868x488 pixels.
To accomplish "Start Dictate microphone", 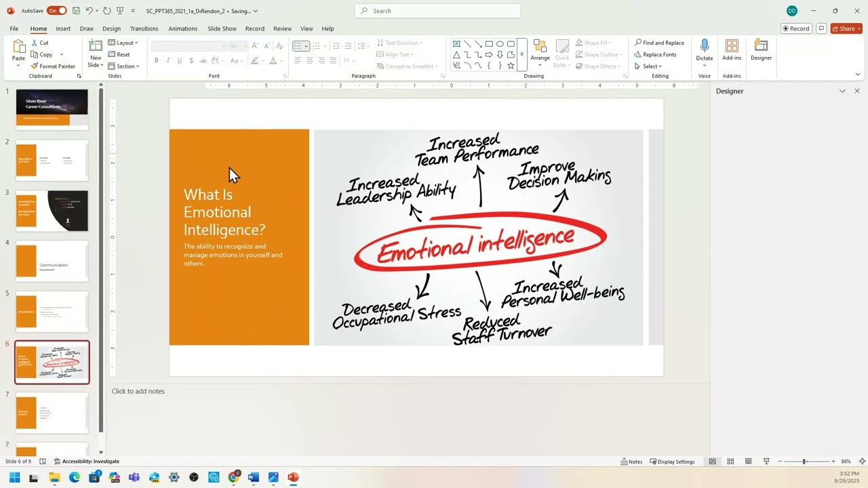I will coord(705,46).
